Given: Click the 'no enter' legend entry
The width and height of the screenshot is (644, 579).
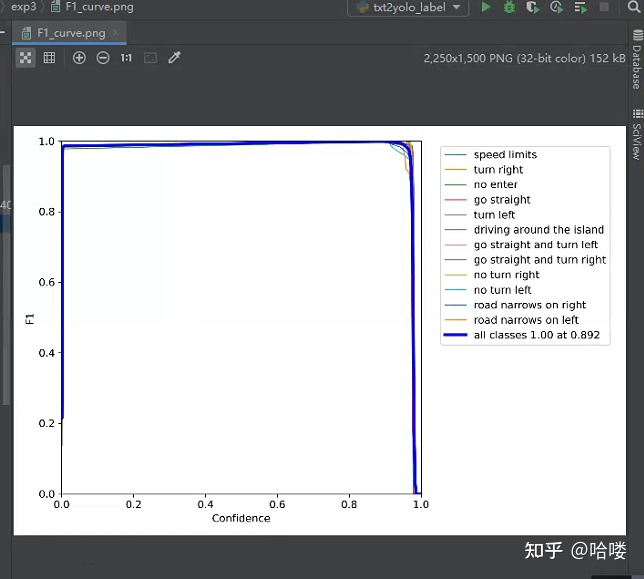Looking at the screenshot, I should [481, 184].
